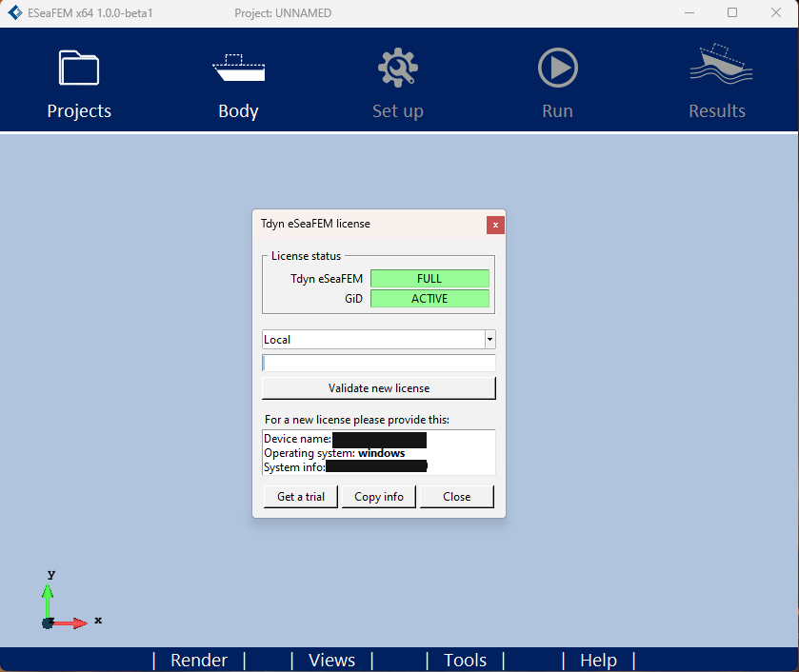Screen dimensions: 799x672
Task: Open the Results ship-on-waves icon
Action: (x=721, y=64)
